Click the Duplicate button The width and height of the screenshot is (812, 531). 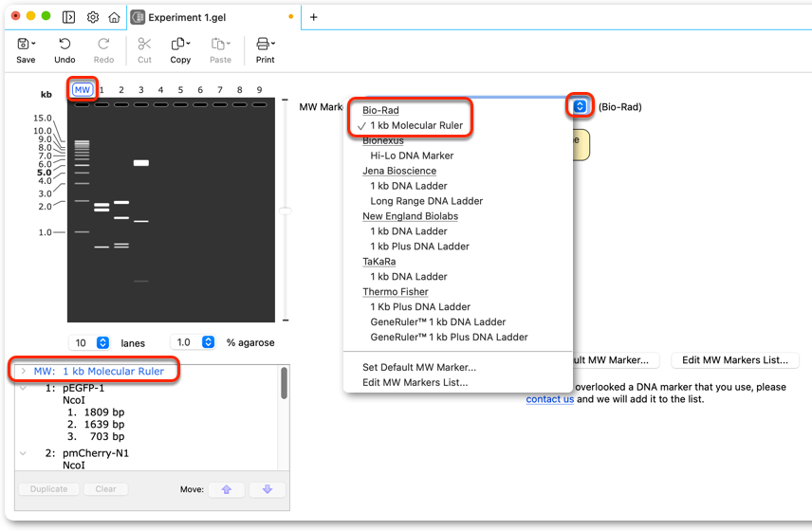click(x=48, y=489)
